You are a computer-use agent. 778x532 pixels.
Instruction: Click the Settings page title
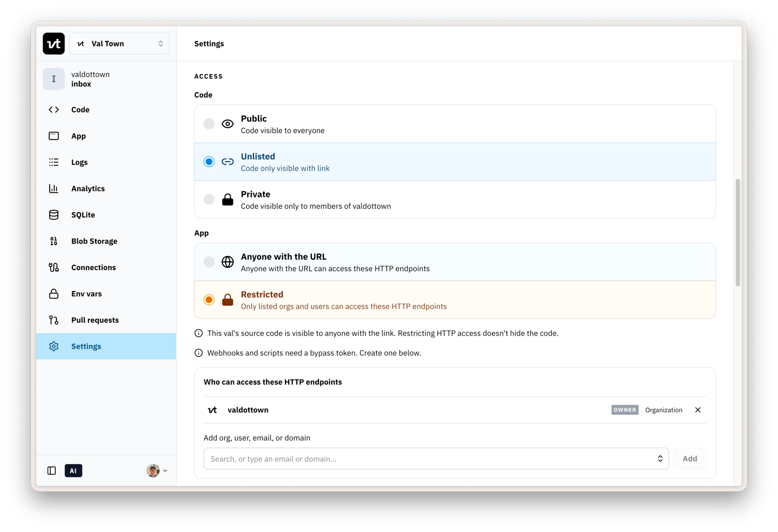(209, 44)
